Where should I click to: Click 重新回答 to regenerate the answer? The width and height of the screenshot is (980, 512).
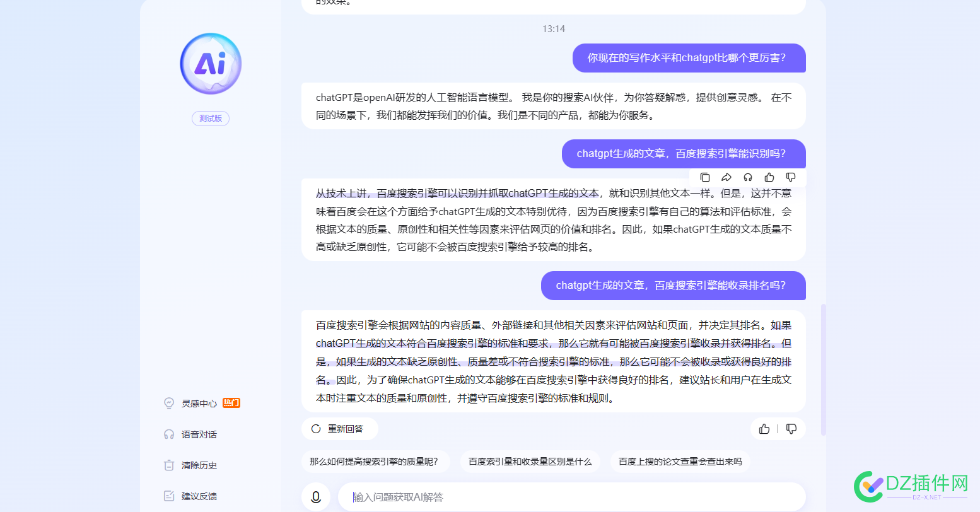pos(340,429)
